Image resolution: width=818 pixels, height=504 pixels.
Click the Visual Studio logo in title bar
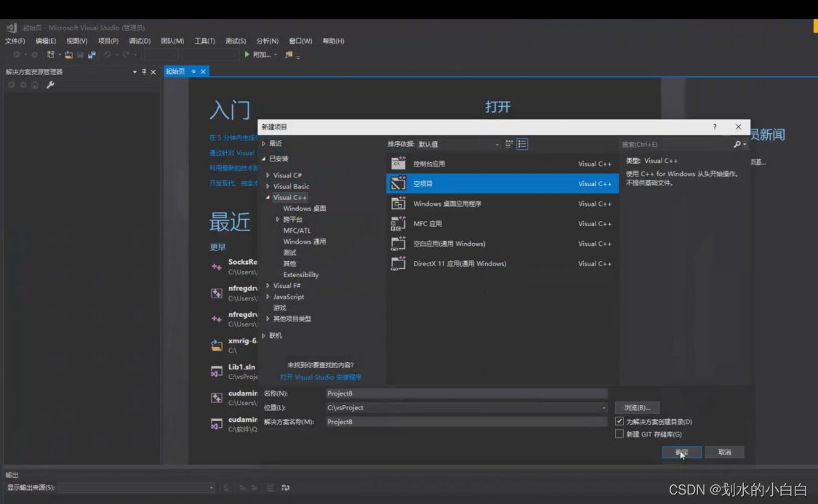tap(11, 28)
